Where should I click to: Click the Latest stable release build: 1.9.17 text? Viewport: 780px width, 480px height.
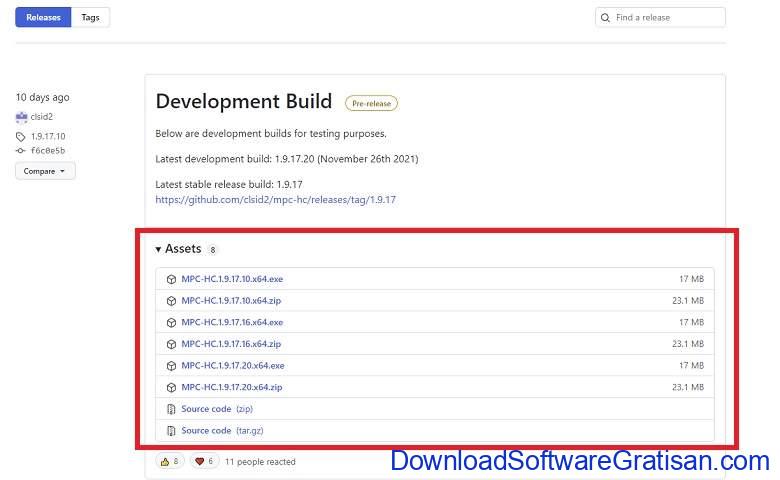tap(229, 184)
